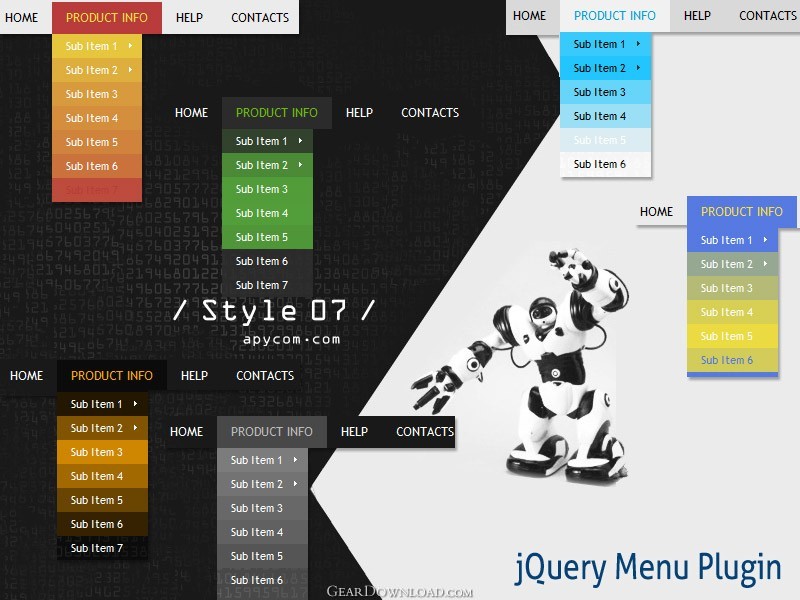Click CONTACTS in the cyan-tabbed menu bar
Viewport: 800px width, 600px height.
tap(768, 16)
